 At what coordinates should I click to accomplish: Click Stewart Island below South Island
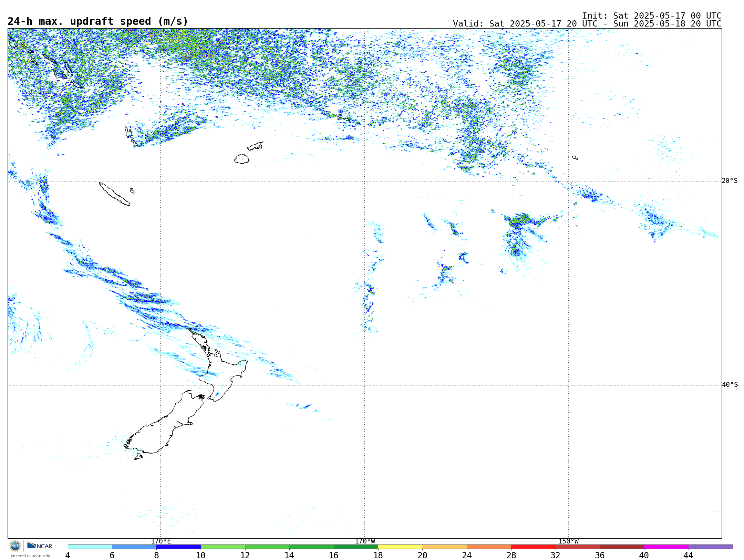138,457
